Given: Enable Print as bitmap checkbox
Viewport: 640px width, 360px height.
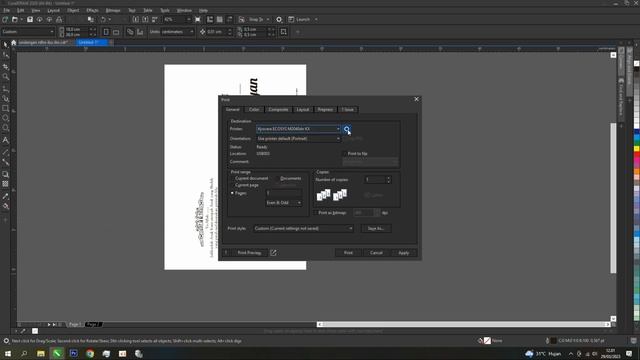Looking at the screenshot, I should tap(316, 213).
